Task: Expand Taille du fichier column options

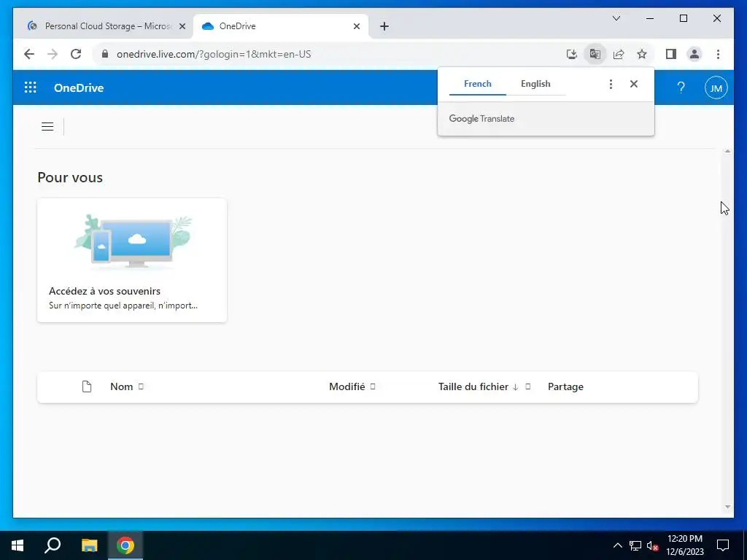Action: [528, 386]
